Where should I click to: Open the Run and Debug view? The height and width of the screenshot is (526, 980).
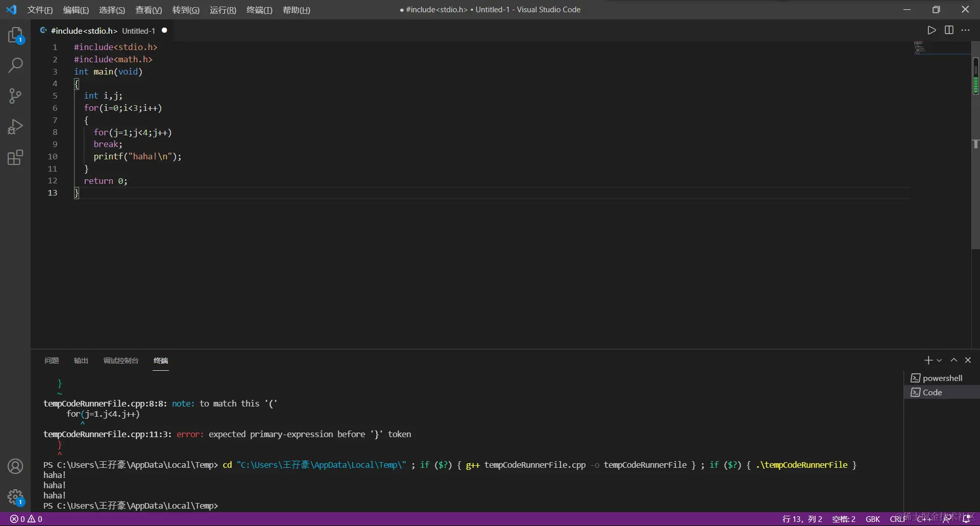15,127
